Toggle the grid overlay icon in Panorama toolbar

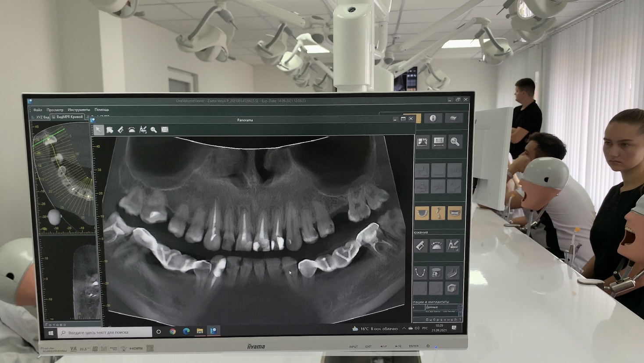pos(165,129)
